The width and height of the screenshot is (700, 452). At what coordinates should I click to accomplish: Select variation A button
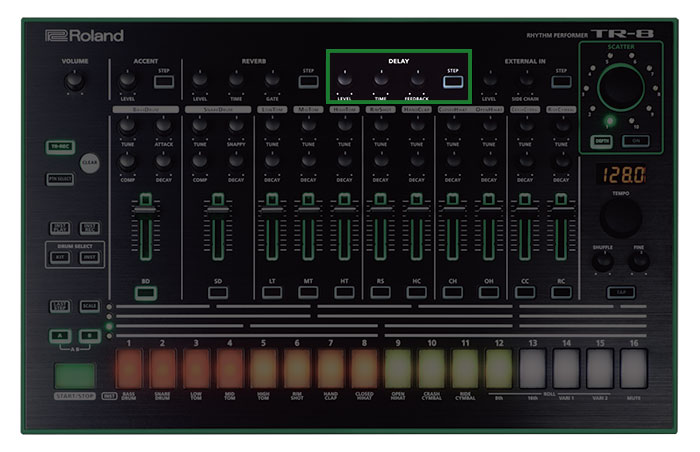(x=60, y=336)
